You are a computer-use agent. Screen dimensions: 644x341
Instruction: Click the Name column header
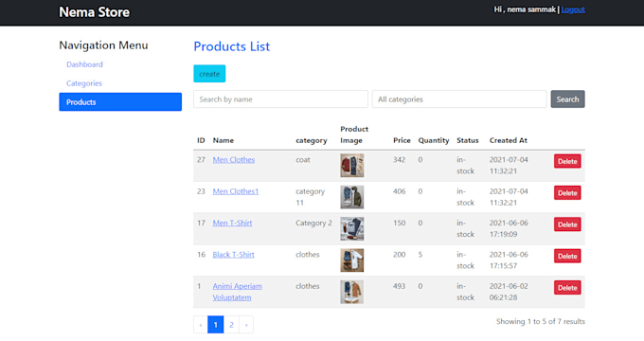tap(223, 140)
